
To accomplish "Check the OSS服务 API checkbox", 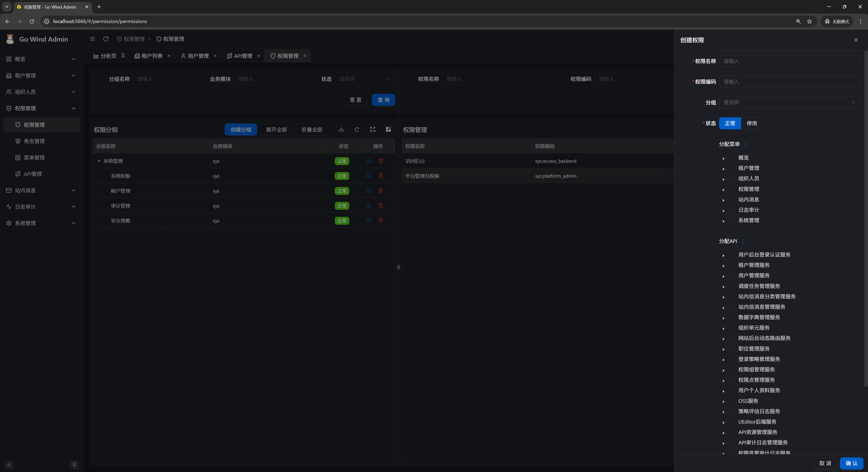I will (731, 401).
